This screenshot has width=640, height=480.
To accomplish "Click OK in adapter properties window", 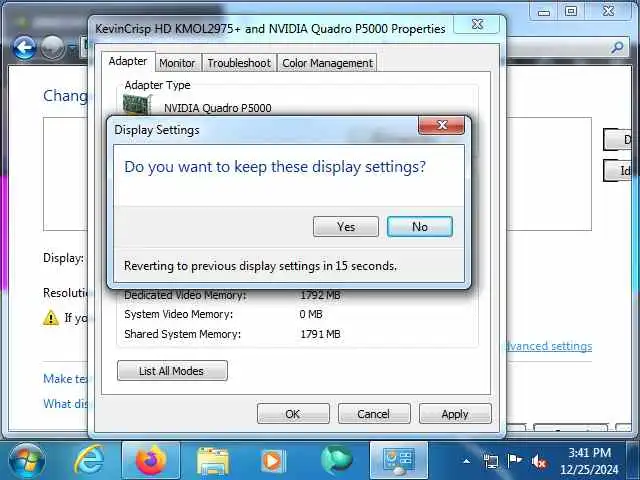I will click(x=293, y=414).
